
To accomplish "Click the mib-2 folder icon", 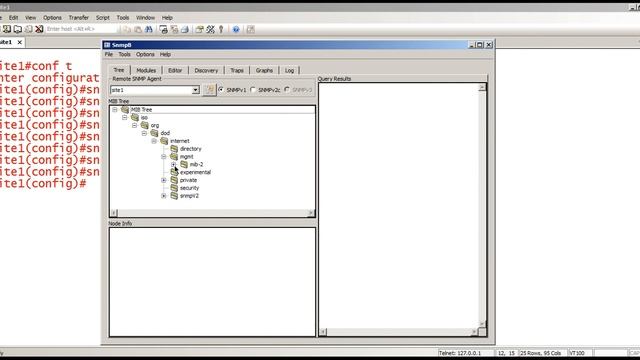I will (x=184, y=164).
